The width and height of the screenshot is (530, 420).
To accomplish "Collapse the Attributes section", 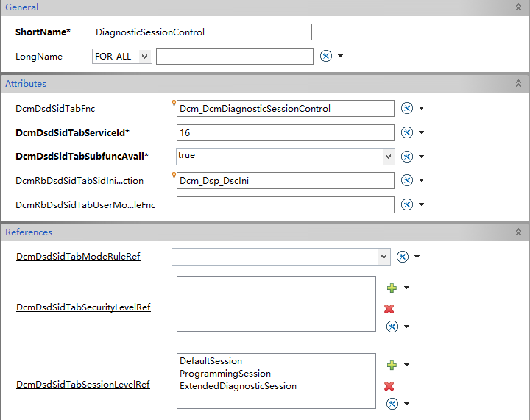I will tap(518, 83).
